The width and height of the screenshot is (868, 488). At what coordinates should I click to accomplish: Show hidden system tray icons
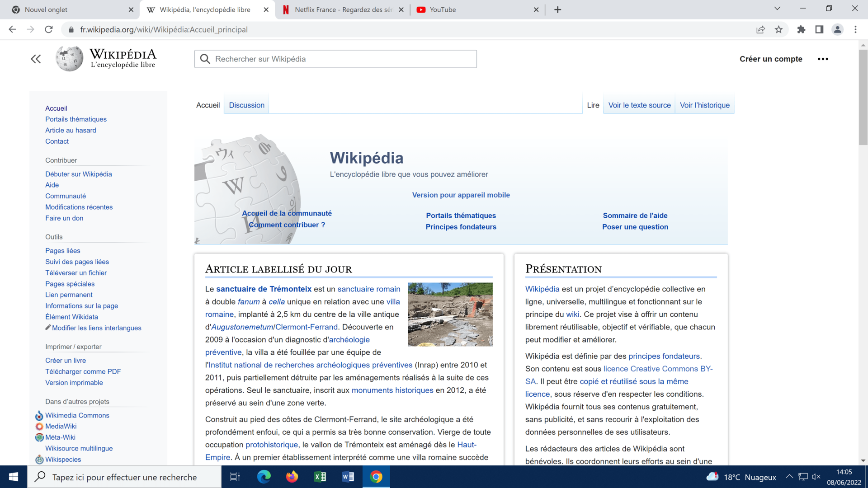(789, 477)
